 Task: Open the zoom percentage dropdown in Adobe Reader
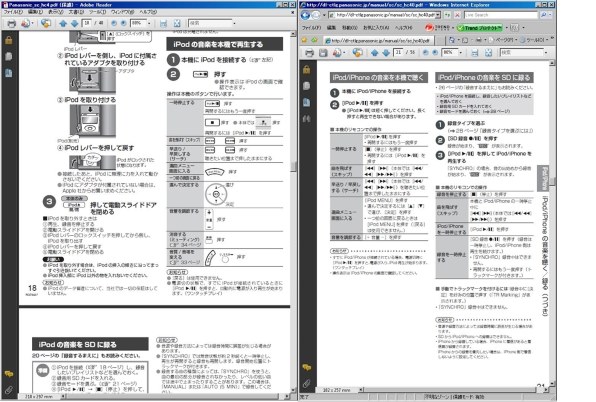149,24
